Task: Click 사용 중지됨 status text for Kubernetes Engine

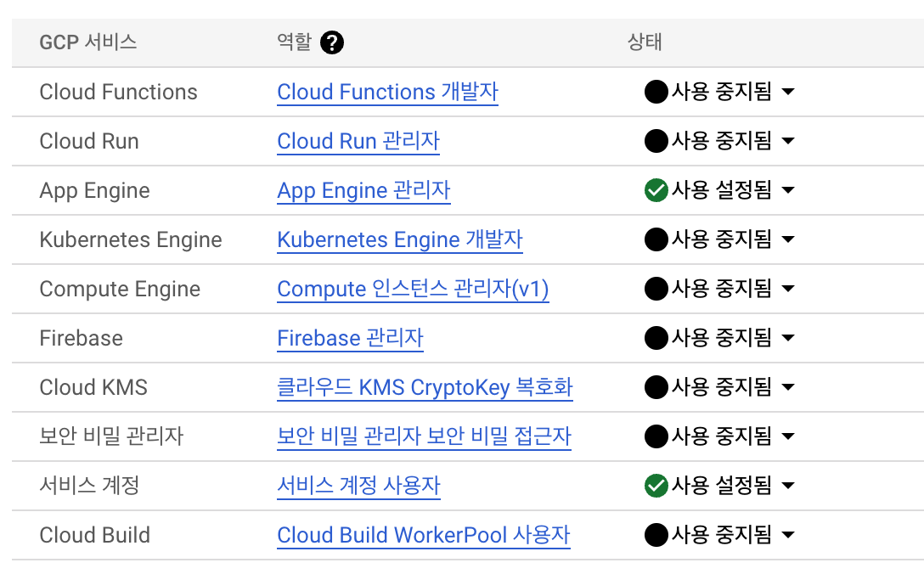Action: [x=722, y=239]
